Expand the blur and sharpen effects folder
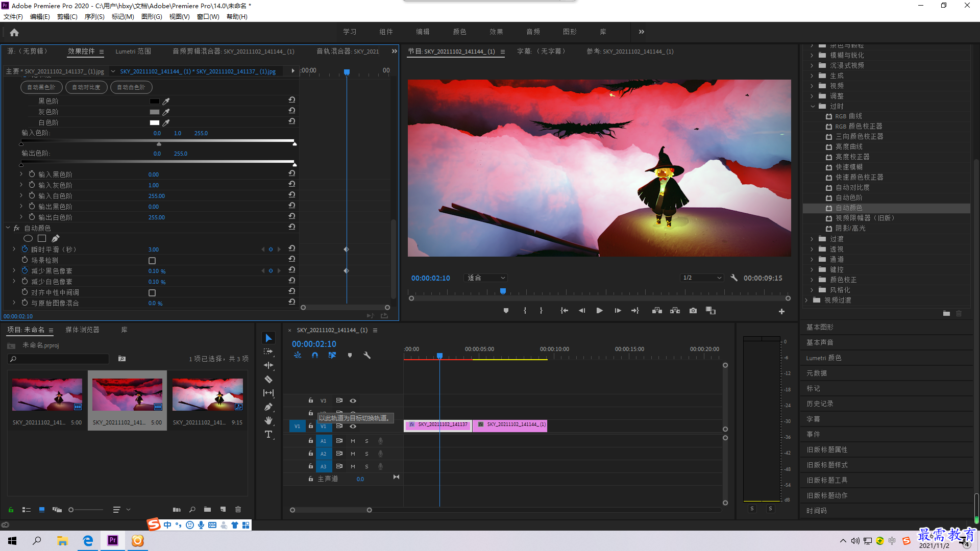Screen dimensions: 980x551 (x=812, y=56)
